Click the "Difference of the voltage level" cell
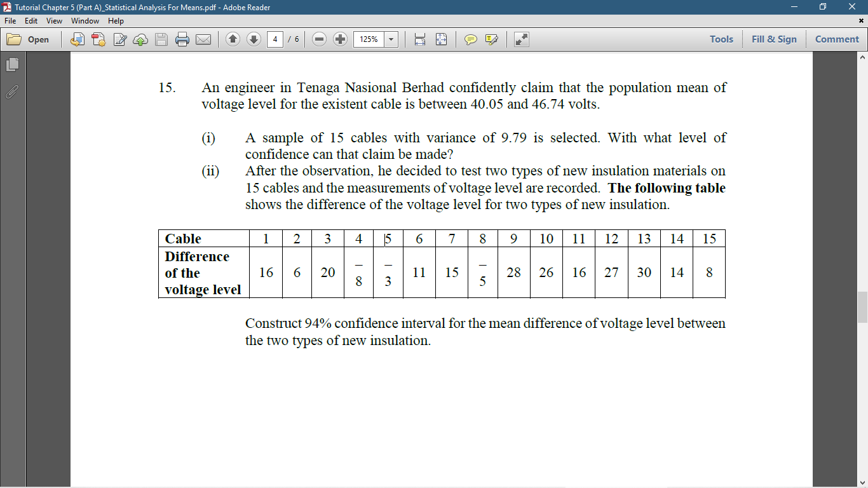This screenshot has height=488, width=868. pos(204,273)
